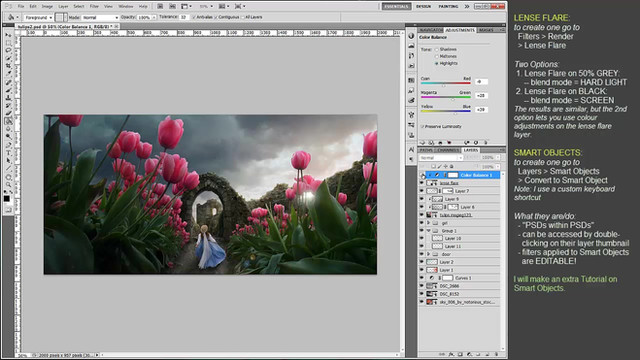Screen dimensions: 640x360
Task: Toggle the Contiguous checkbox
Action: [216, 17]
